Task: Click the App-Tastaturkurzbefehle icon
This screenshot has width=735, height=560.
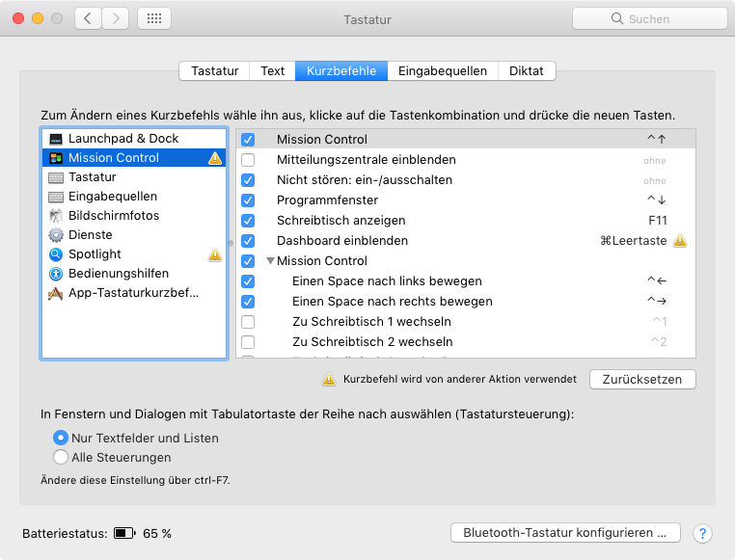Action: click(55, 293)
